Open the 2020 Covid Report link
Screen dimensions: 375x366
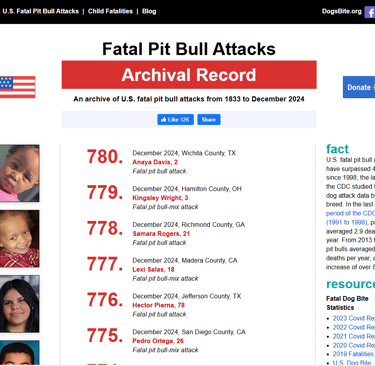point(354,345)
